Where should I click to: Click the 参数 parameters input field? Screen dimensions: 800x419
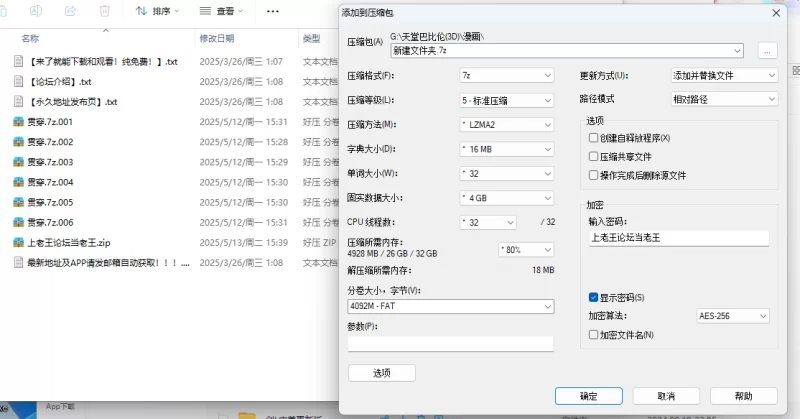coord(451,343)
